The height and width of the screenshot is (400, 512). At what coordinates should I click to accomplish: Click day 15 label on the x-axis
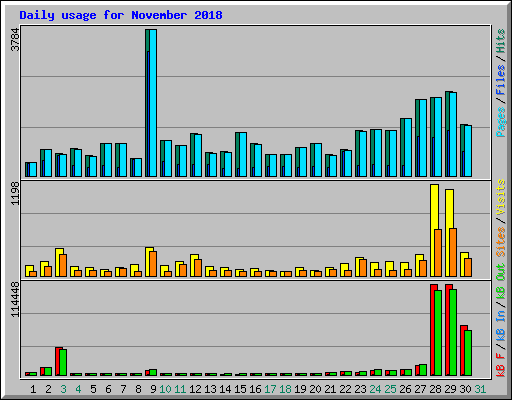[x=240, y=389]
